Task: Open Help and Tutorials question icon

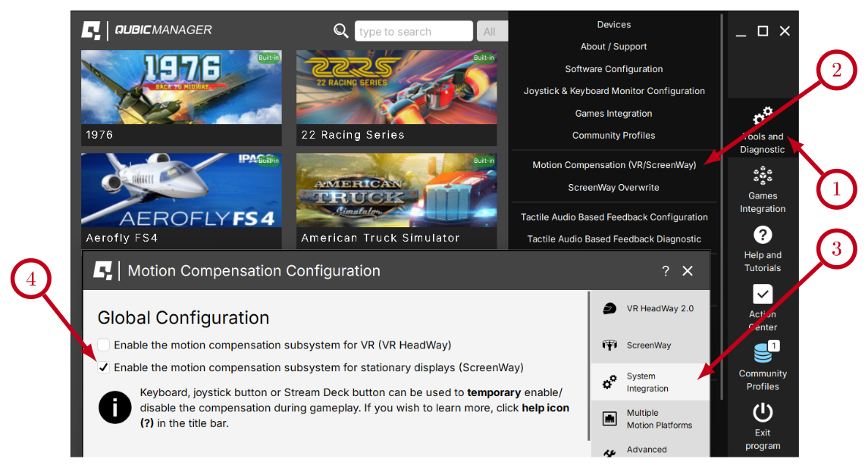Action: point(763,235)
